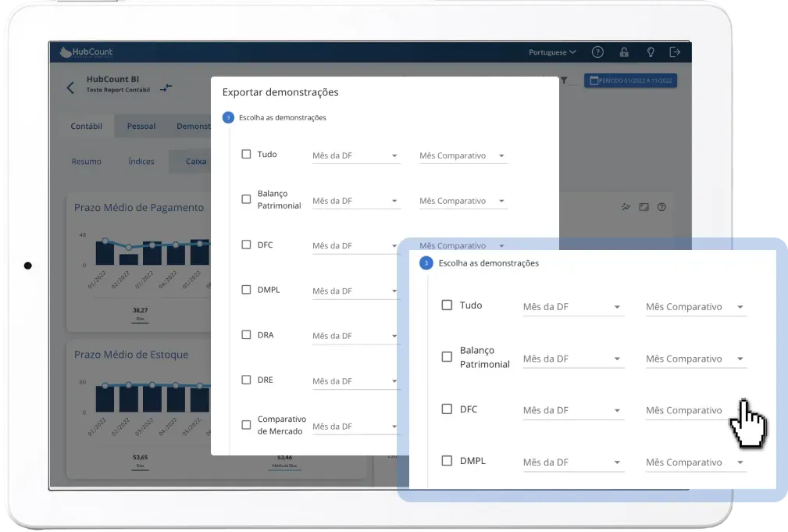
Task: Click the padlock icon in the header
Action: [x=624, y=52]
